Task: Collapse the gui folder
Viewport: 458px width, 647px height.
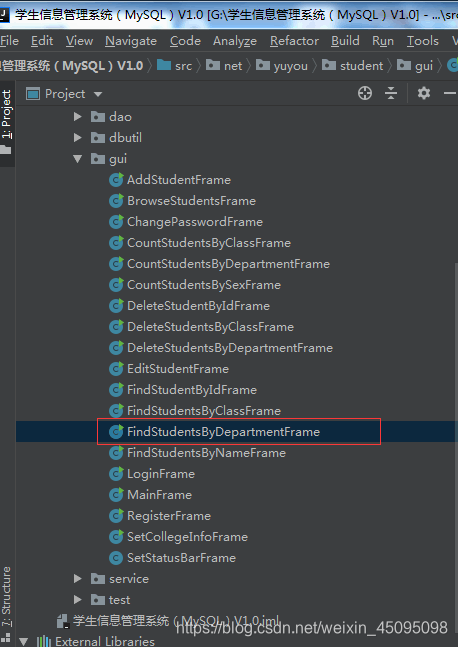Action: (x=77, y=159)
